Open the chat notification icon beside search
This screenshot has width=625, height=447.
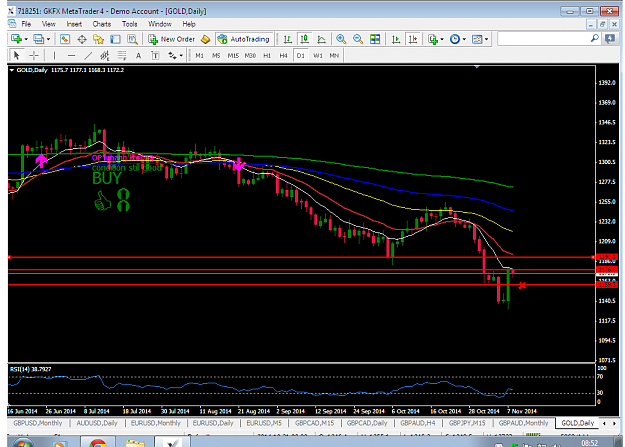pos(610,39)
